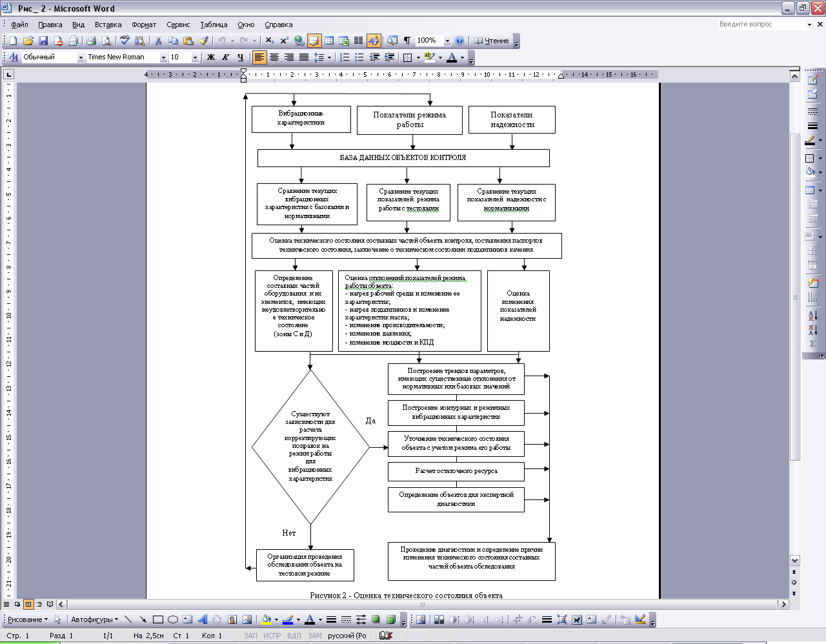Apply highlight color with marker icon
This screenshot has height=644, width=826.
tap(430, 57)
